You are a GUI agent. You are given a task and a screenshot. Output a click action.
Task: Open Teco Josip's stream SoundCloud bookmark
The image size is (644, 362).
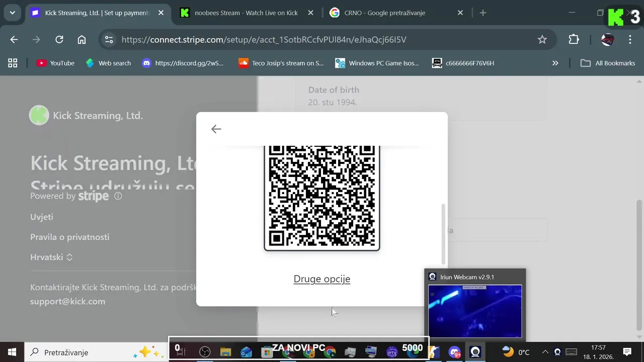[281, 63]
